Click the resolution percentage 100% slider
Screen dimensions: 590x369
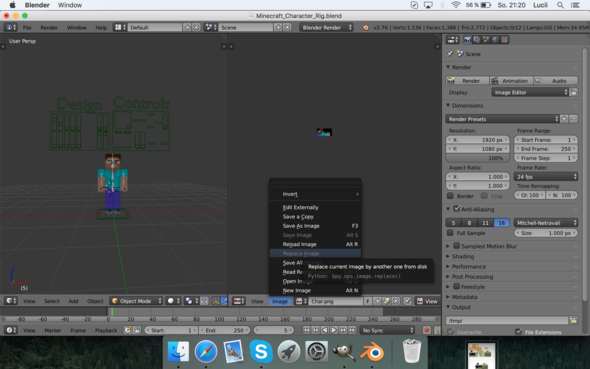[x=477, y=158]
